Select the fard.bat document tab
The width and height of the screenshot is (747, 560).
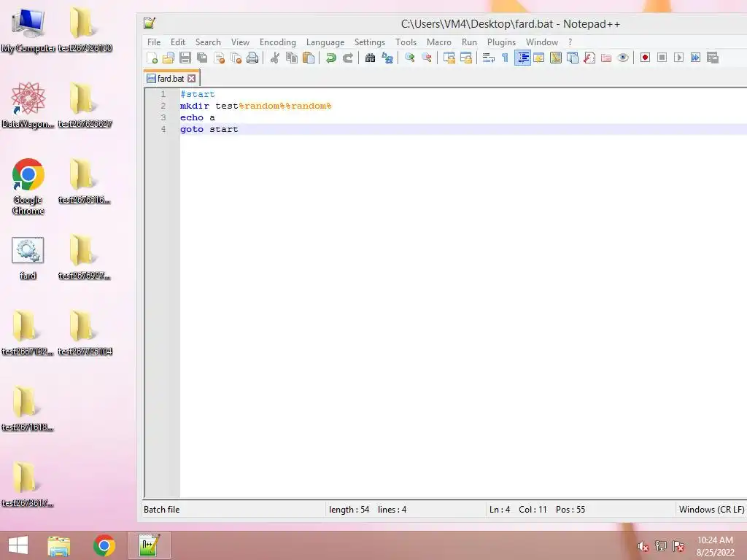tap(171, 79)
